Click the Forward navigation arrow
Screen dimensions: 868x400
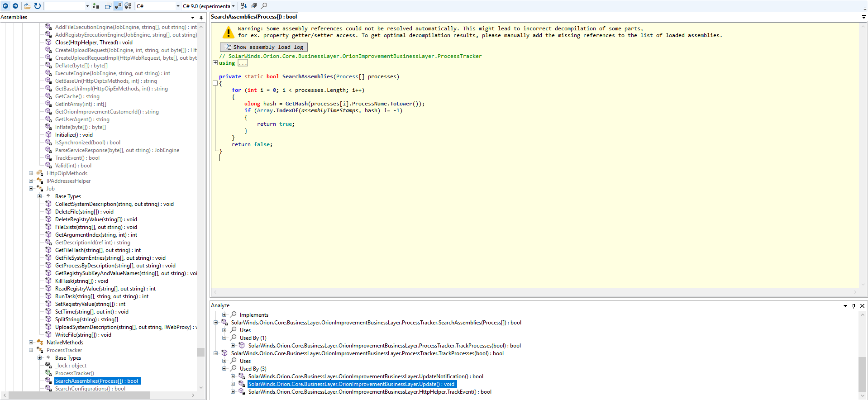[x=15, y=6]
